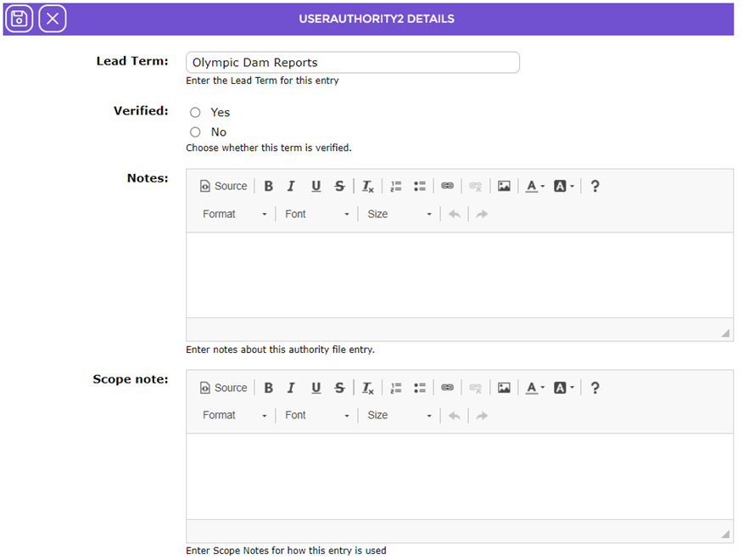Remove formatting in the Notes editor

[x=368, y=187]
